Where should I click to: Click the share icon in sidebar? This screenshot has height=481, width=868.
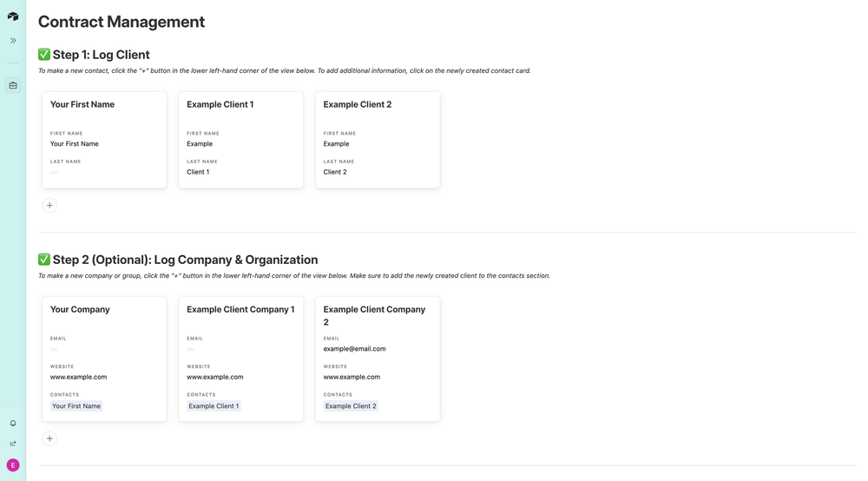tap(13, 444)
